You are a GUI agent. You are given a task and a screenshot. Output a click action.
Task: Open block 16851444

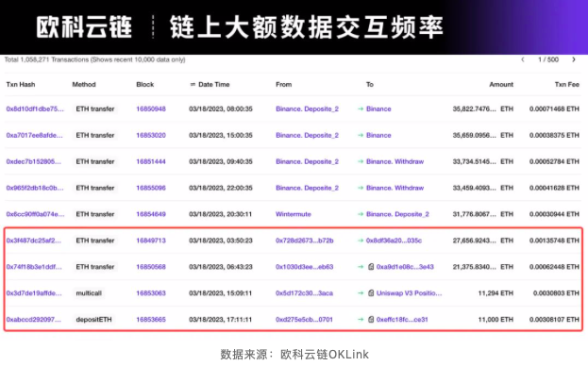coord(151,161)
